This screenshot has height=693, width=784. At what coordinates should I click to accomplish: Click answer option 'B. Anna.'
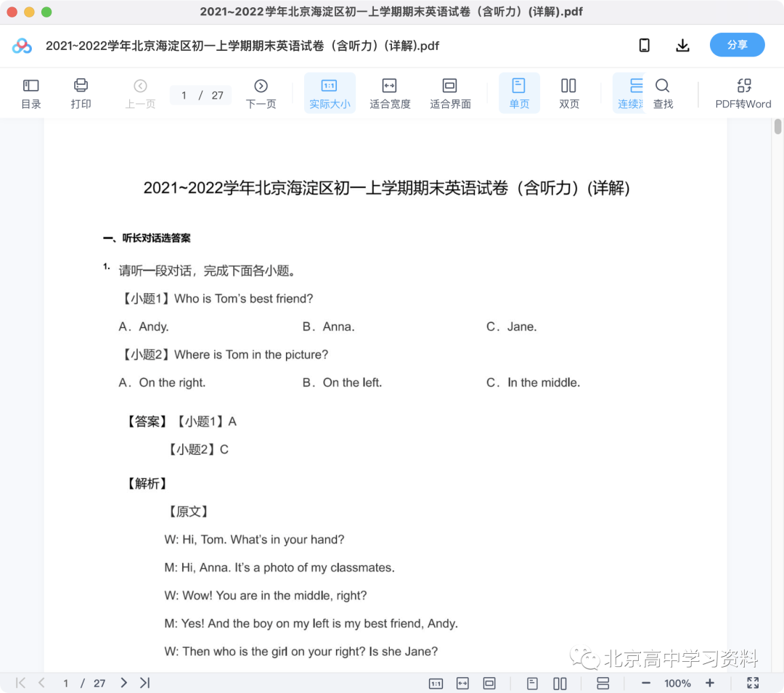[x=329, y=327]
